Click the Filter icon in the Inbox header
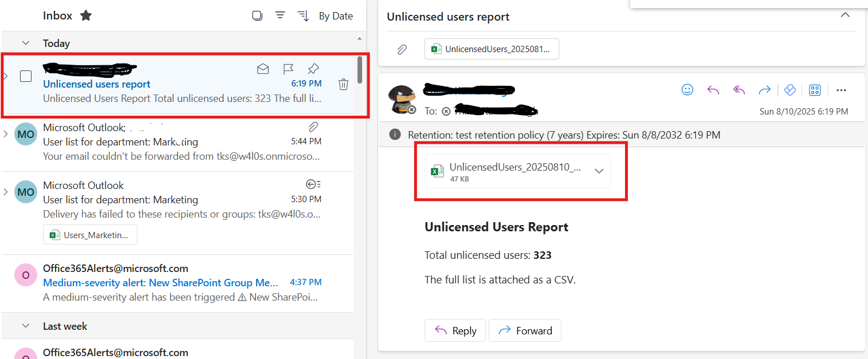Screen dimensions: 868x359 280,15
